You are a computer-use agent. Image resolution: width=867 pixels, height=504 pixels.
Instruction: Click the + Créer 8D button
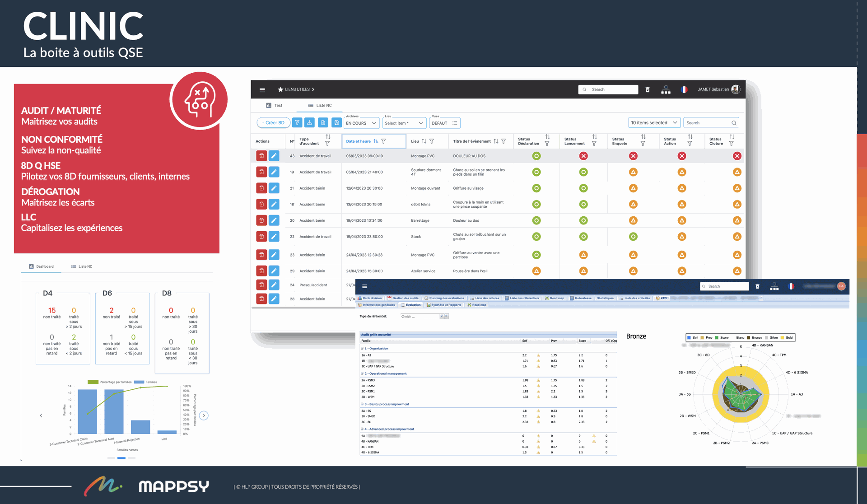(273, 122)
